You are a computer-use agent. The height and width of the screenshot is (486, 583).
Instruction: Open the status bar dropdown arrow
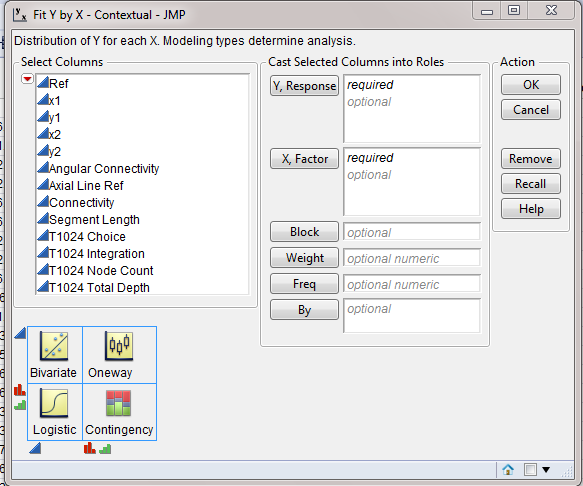[x=546, y=470]
